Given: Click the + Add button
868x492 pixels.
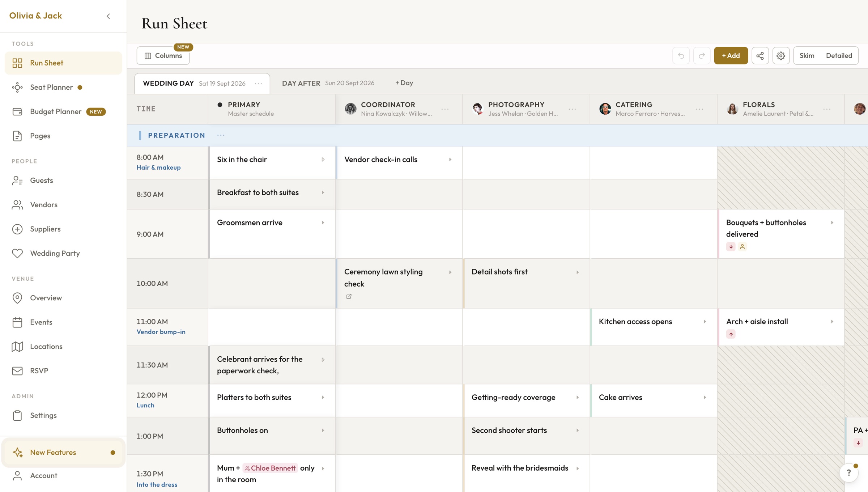Looking at the screenshot, I should pyautogui.click(x=731, y=56).
